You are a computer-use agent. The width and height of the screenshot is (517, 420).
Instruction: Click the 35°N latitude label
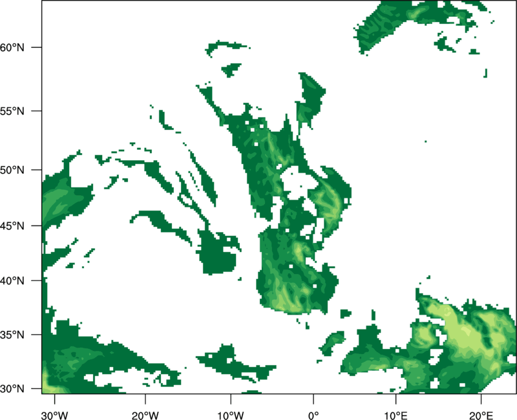pos(12,335)
